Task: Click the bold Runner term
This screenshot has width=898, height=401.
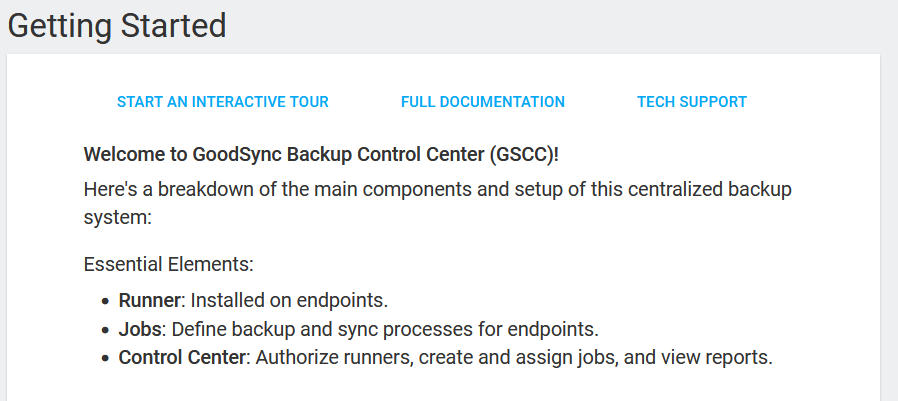Action: [150, 300]
